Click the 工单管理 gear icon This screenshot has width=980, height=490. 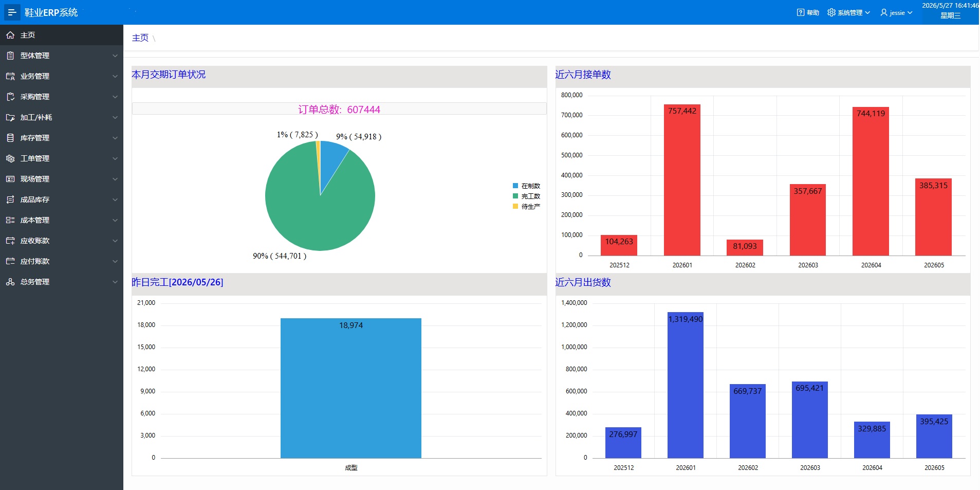[x=10, y=158]
